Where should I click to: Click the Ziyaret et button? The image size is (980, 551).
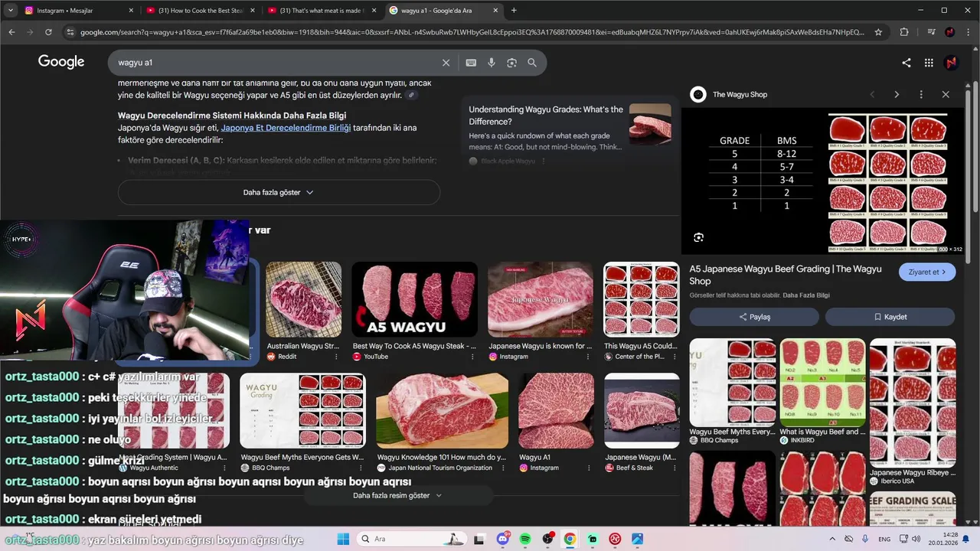point(927,272)
